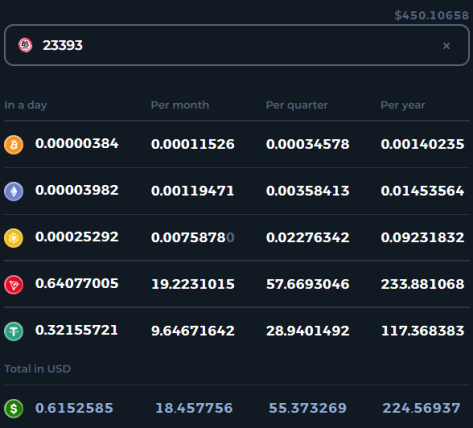
Task: Click the 'Total in USD' label
Action: pyautogui.click(x=37, y=369)
